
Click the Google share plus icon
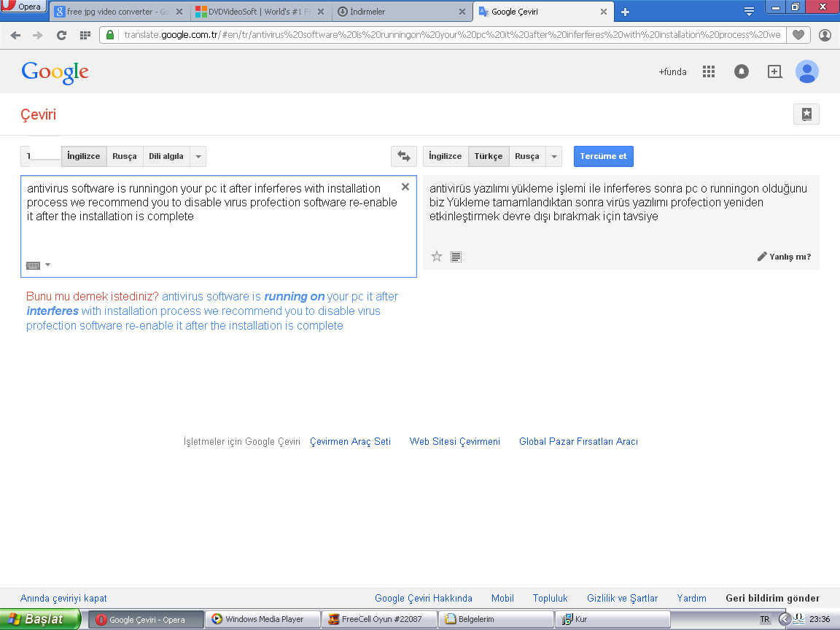(774, 71)
